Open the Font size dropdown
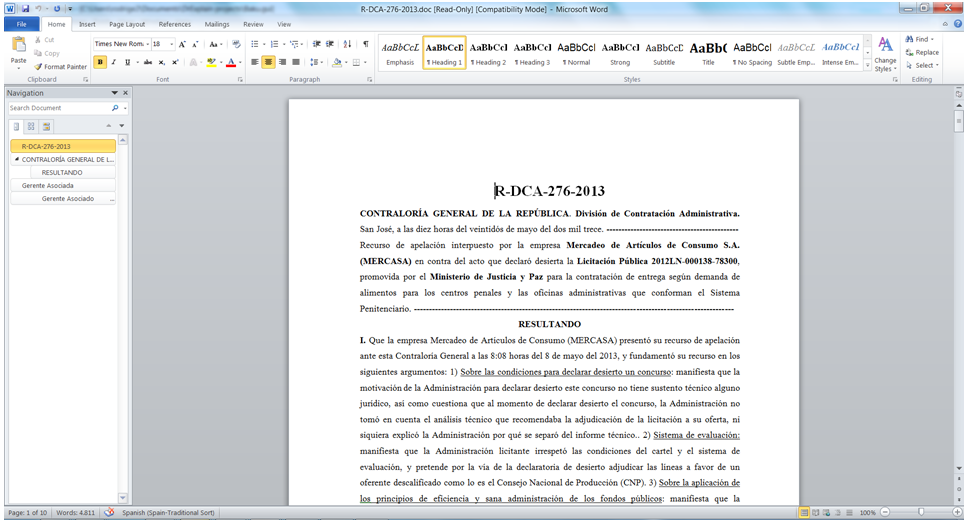Viewport: 969px width, 524px height. coord(171,44)
